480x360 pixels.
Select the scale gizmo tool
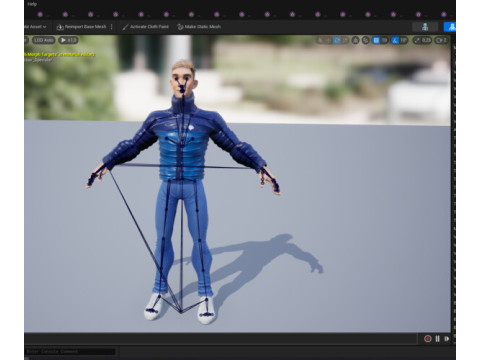click(345, 40)
